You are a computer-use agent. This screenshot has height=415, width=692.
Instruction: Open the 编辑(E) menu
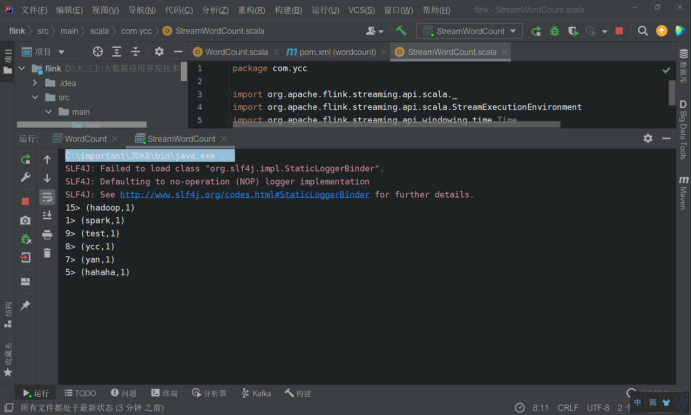tap(69, 10)
